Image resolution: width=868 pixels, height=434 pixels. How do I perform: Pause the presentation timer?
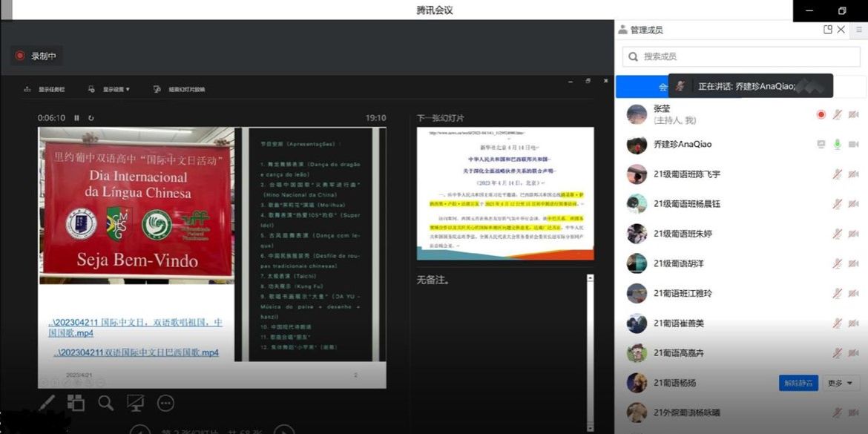click(76, 118)
